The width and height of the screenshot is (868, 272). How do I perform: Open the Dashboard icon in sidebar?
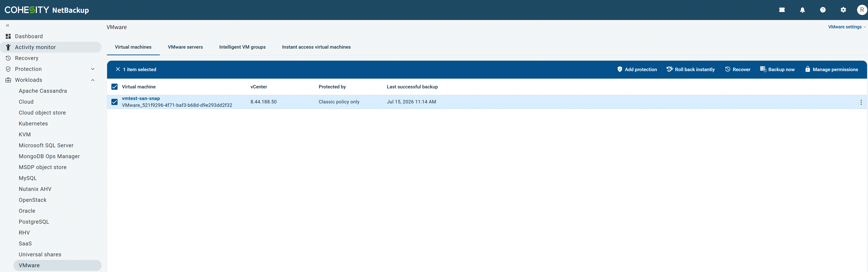[8, 36]
